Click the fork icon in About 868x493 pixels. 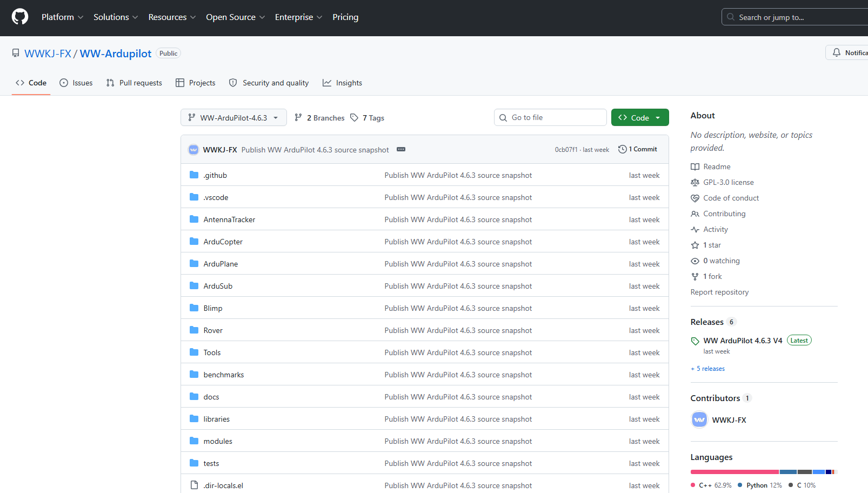[695, 277]
